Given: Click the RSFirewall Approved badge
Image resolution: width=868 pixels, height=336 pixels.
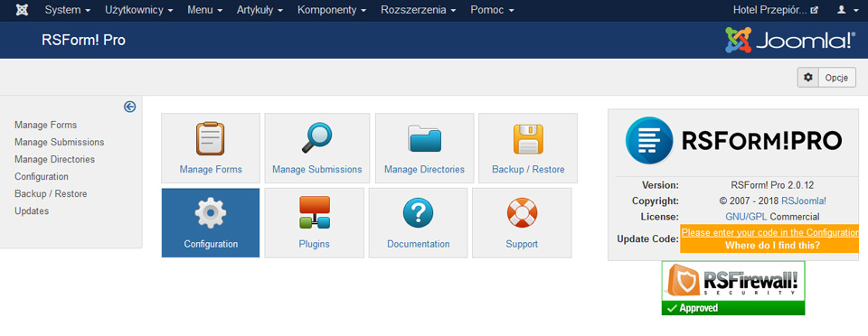Looking at the screenshot, I should (x=733, y=288).
